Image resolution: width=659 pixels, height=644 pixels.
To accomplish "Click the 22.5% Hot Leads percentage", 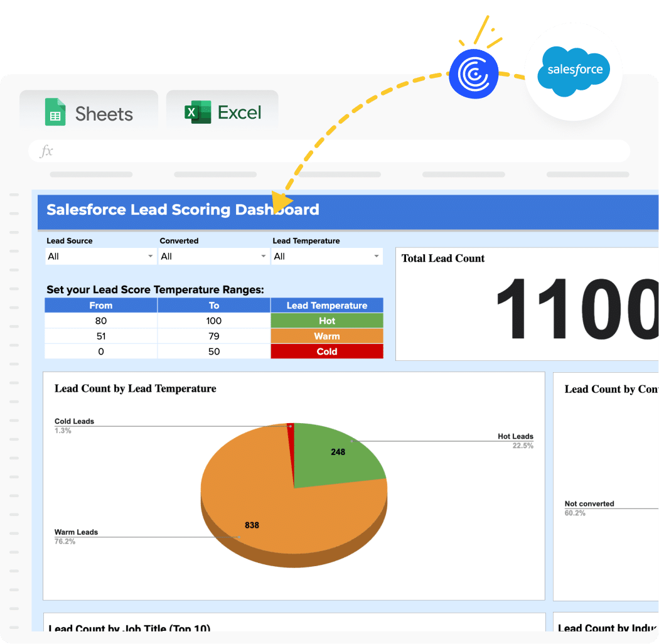I will pyautogui.click(x=523, y=446).
